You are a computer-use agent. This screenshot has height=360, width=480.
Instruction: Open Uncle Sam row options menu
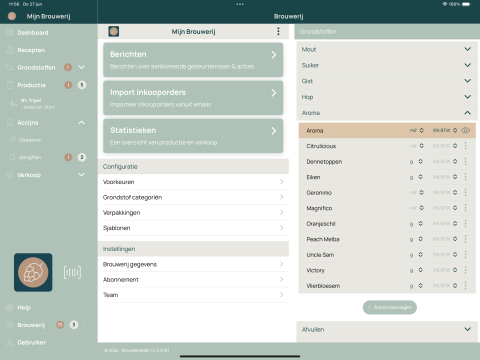click(465, 254)
